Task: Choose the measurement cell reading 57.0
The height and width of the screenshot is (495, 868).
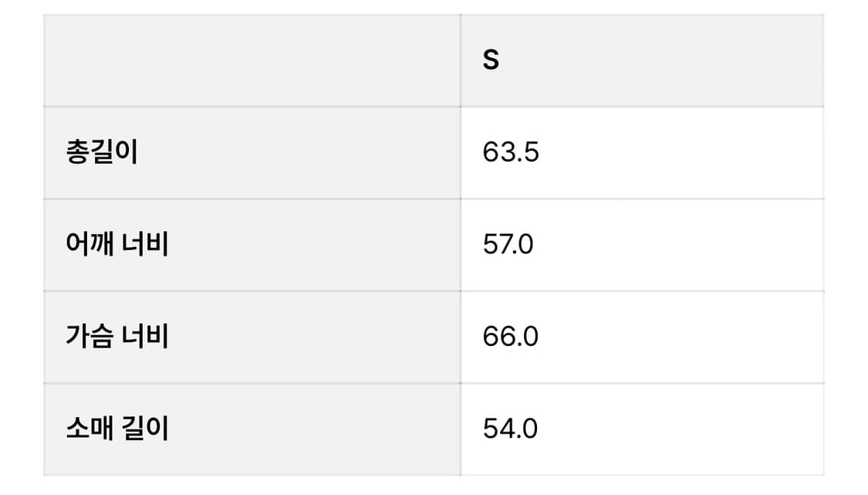Action: click(508, 245)
